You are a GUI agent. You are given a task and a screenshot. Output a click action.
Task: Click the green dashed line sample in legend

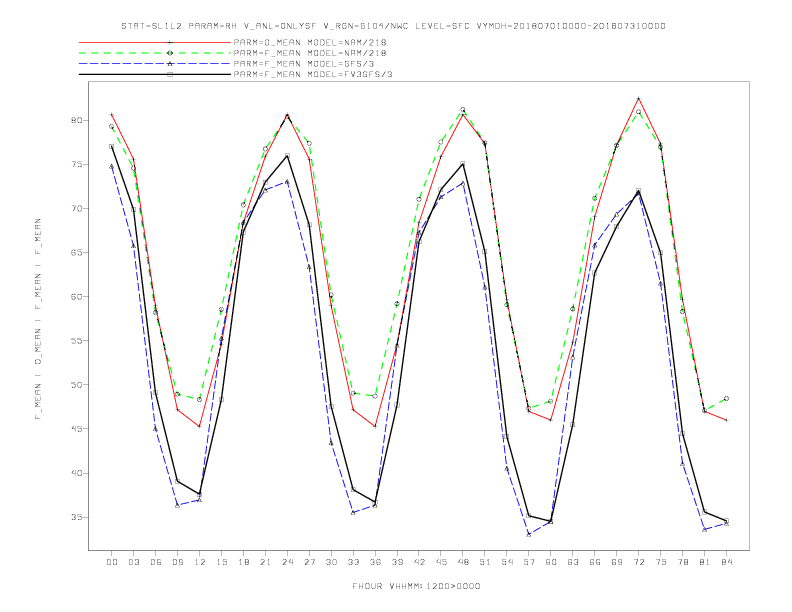pyautogui.click(x=155, y=53)
